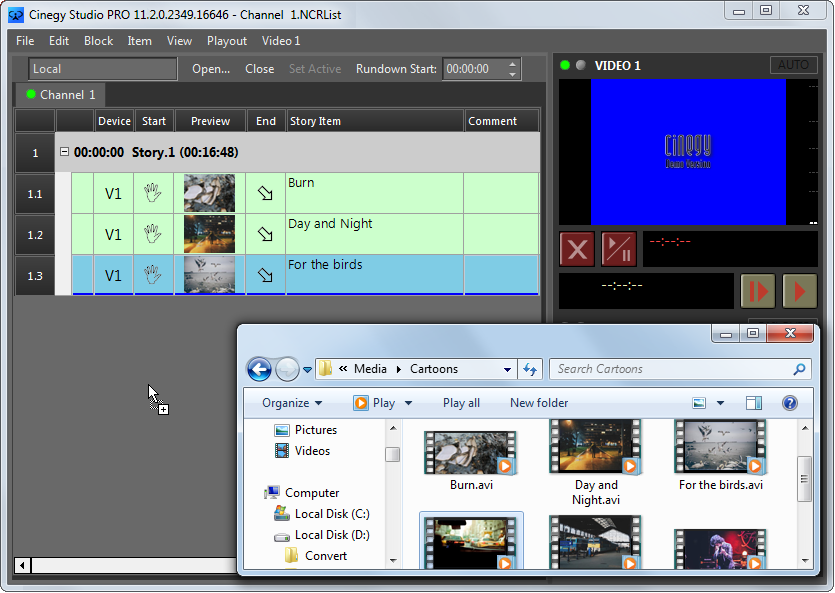The image size is (835, 593).
Task: Open the File menu
Action: [25, 41]
